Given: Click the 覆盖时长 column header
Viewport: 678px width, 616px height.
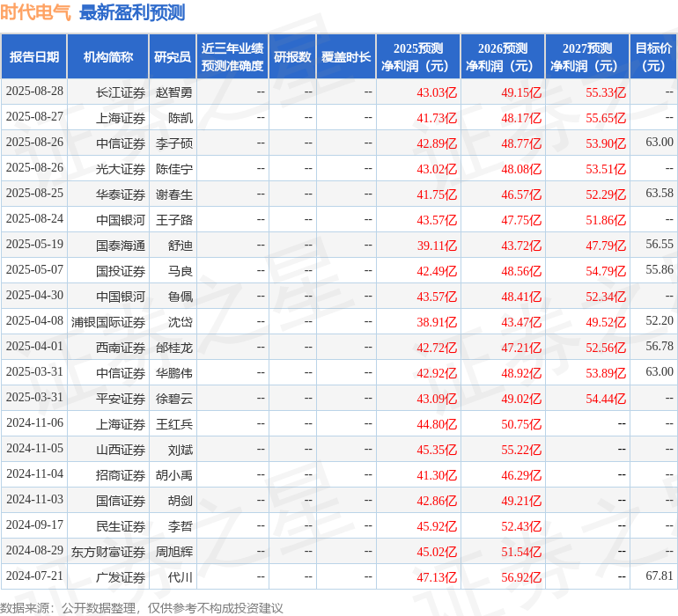Looking at the screenshot, I should pyautogui.click(x=346, y=56).
